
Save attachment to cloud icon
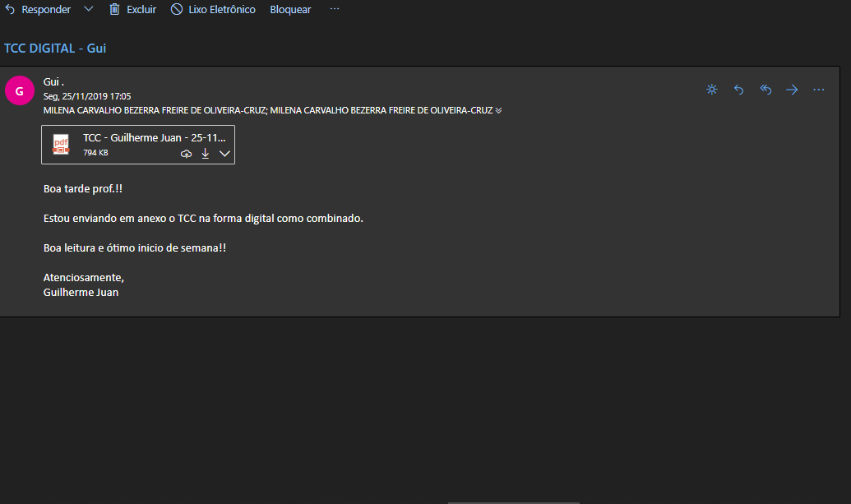pyautogui.click(x=186, y=154)
